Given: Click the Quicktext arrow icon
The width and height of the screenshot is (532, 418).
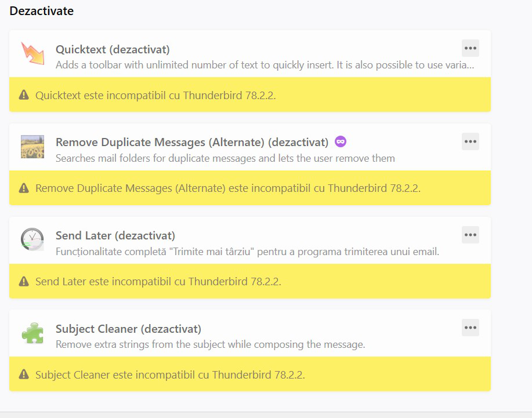Looking at the screenshot, I should click(x=32, y=54).
